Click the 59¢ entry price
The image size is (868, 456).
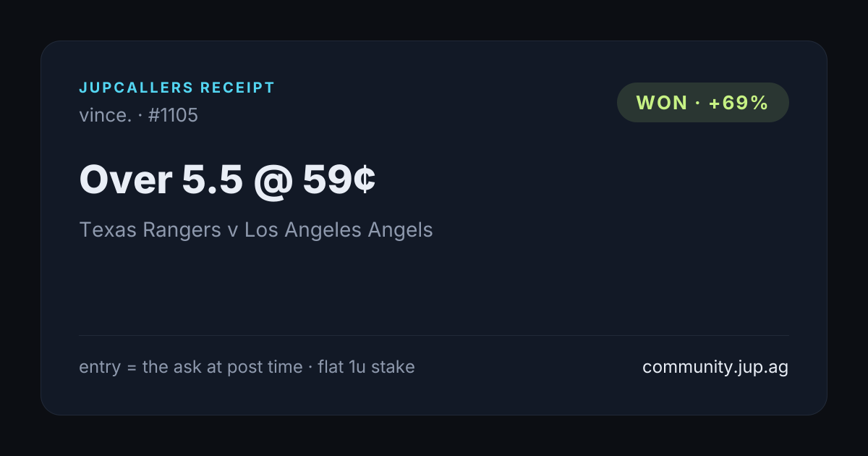[339, 179]
